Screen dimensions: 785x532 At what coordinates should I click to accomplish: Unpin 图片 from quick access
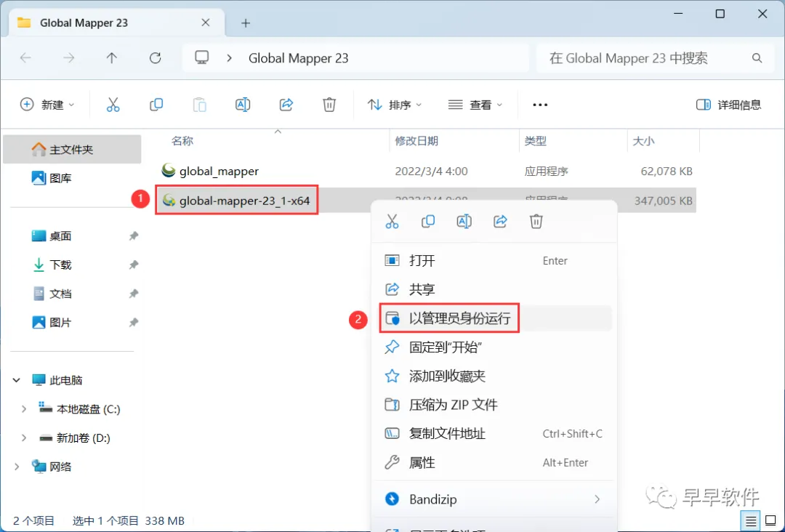tap(134, 323)
